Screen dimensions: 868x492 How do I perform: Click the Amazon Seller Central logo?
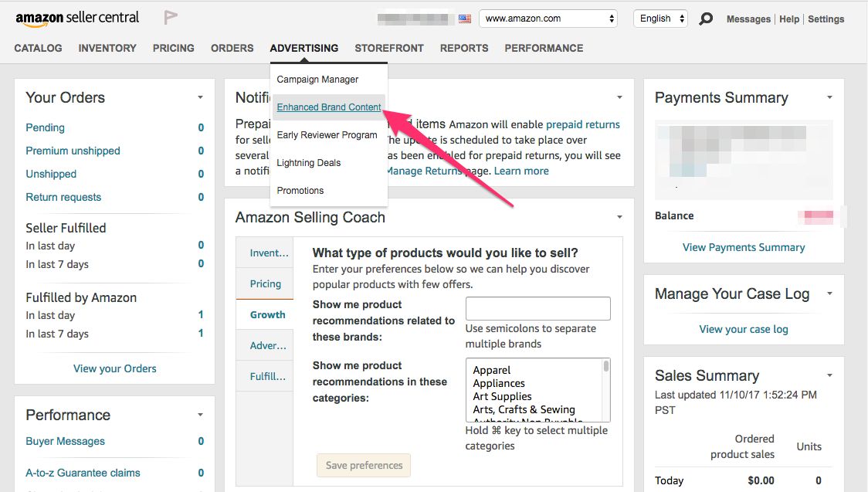(x=77, y=19)
